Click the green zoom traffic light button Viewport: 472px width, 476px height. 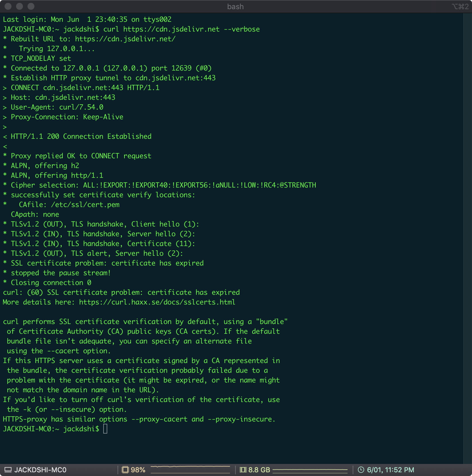[31, 6]
